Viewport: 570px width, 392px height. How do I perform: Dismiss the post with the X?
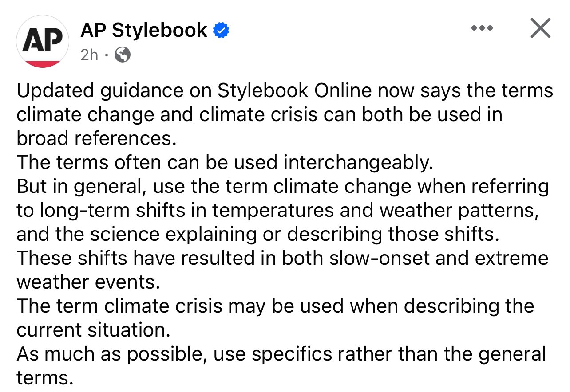pyautogui.click(x=540, y=27)
